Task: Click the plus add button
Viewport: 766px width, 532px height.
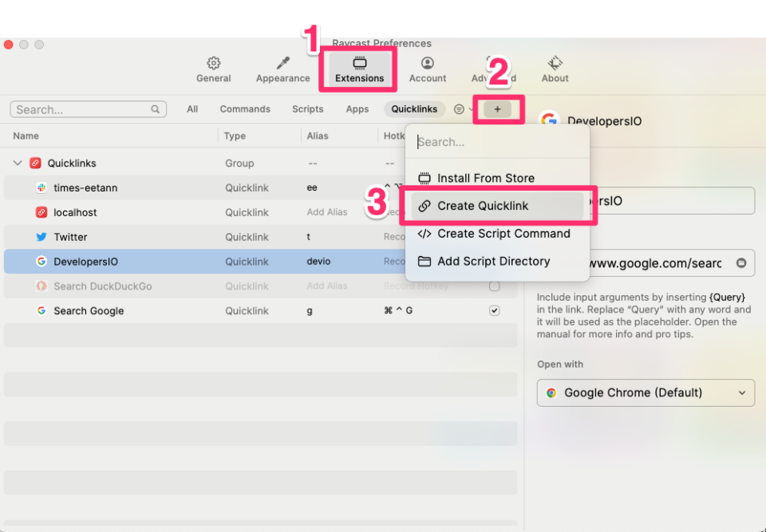Action: pyautogui.click(x=497, y=109)
